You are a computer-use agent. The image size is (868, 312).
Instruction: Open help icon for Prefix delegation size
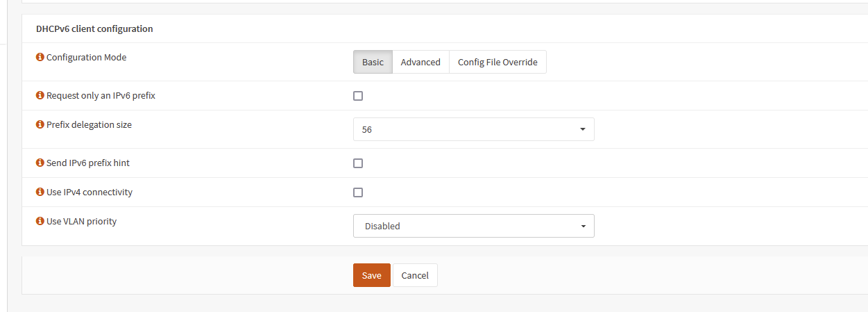tap(40, 125)
